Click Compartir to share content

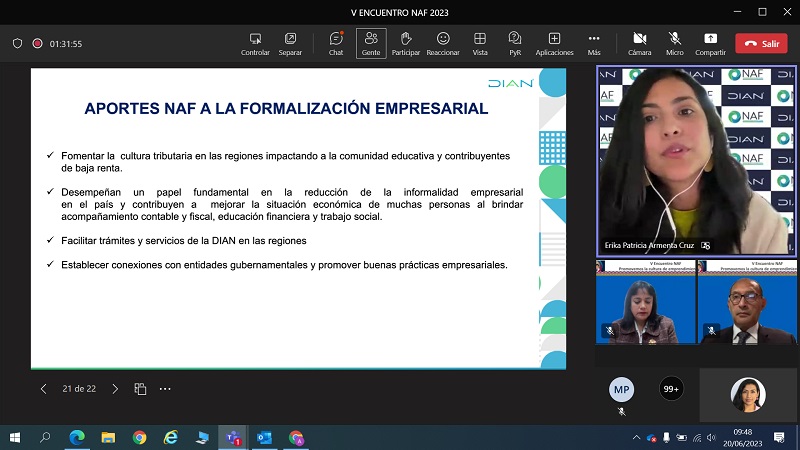[x=710, y=44]
